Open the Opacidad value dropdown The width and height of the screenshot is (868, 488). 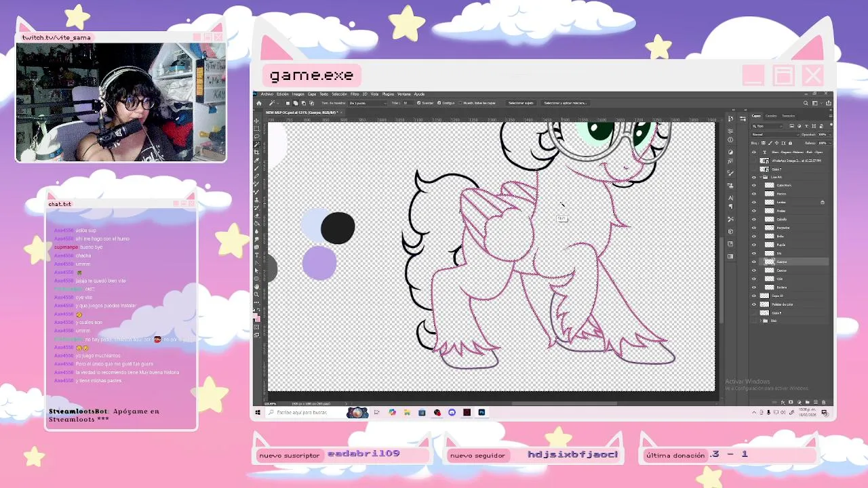click(830, 134)
